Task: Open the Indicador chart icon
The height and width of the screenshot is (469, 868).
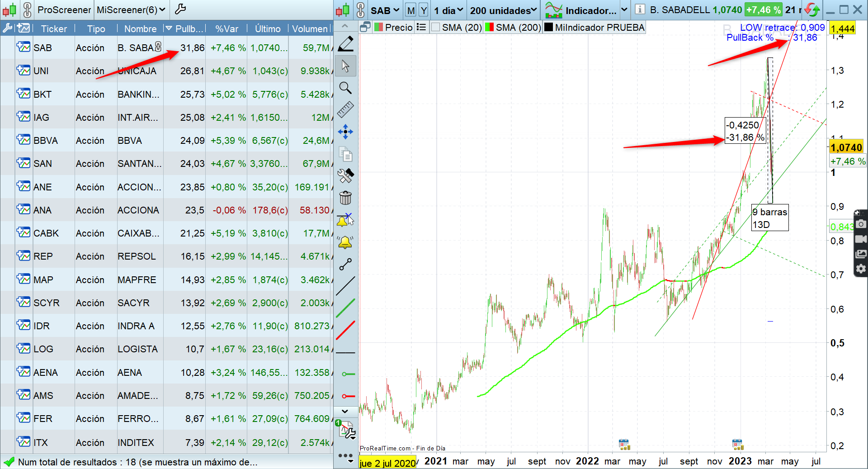Action: tap(553, 9)
